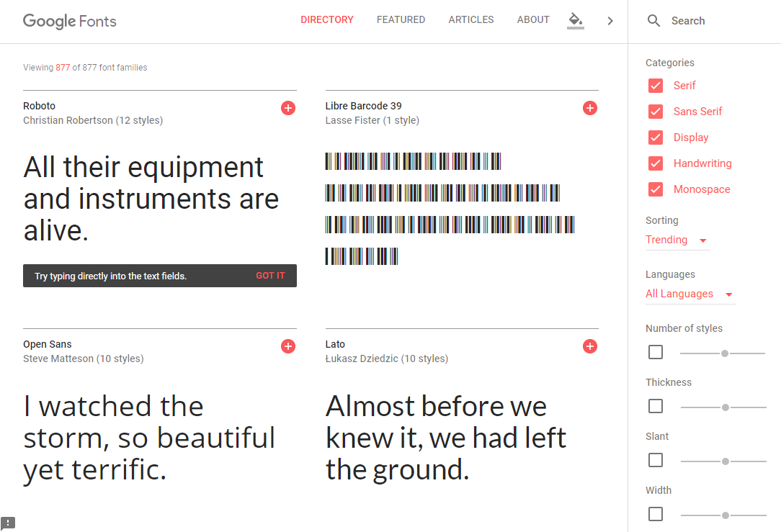
Task: Uncheck the Monospace category checkbox
Action: click(x=656, y=189)
